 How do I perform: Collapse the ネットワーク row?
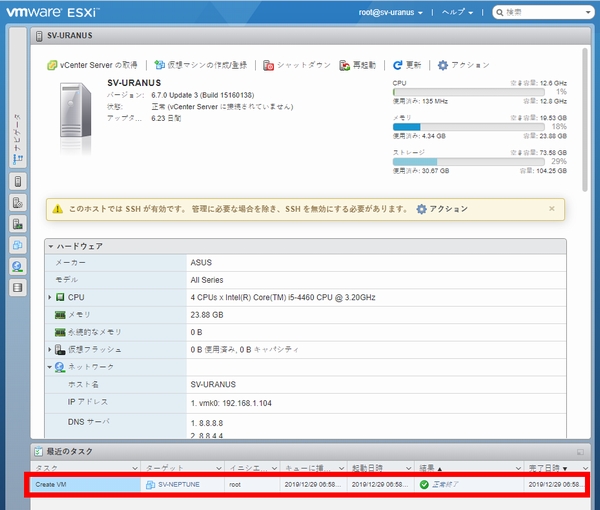(x=50, y=367)
